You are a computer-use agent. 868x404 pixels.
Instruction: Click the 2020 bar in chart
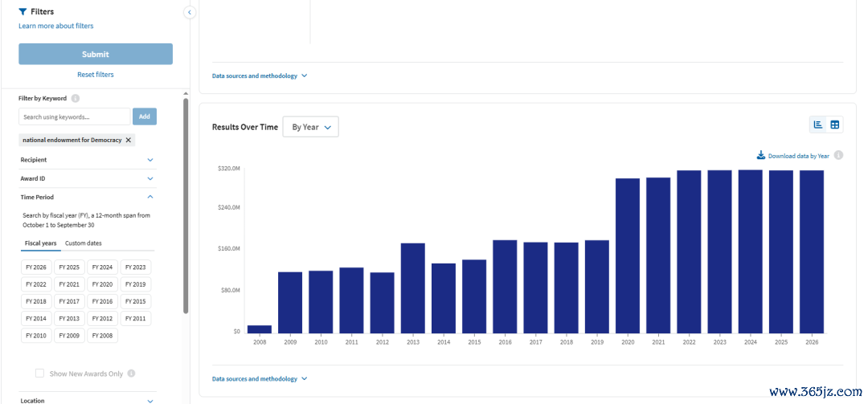pos(628,255)
